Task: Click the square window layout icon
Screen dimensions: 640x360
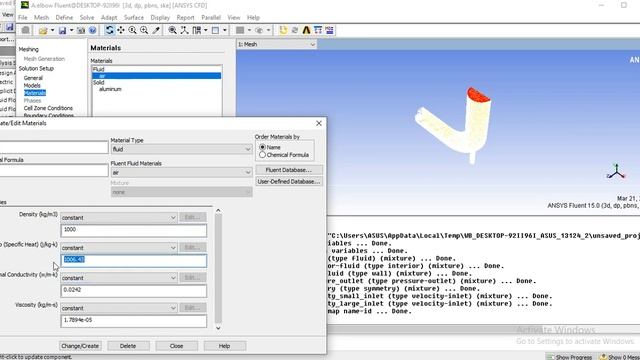Action: [x=215, y=30]
